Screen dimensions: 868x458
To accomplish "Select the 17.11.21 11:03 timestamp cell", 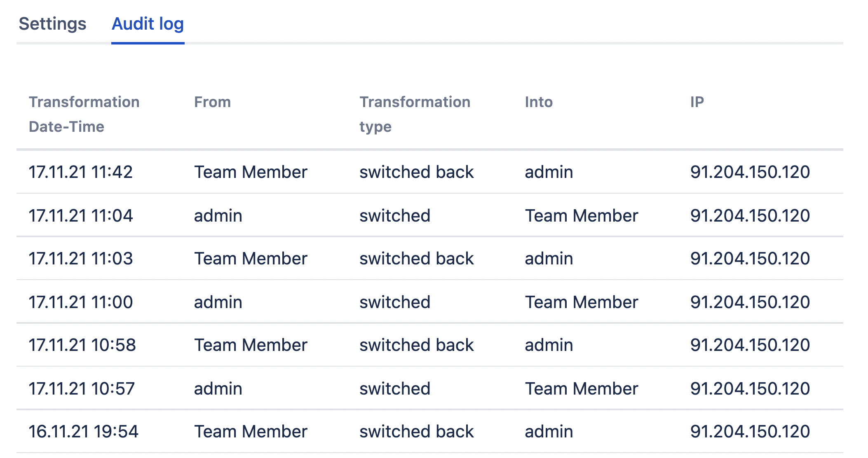I will (x=80, y=259).
